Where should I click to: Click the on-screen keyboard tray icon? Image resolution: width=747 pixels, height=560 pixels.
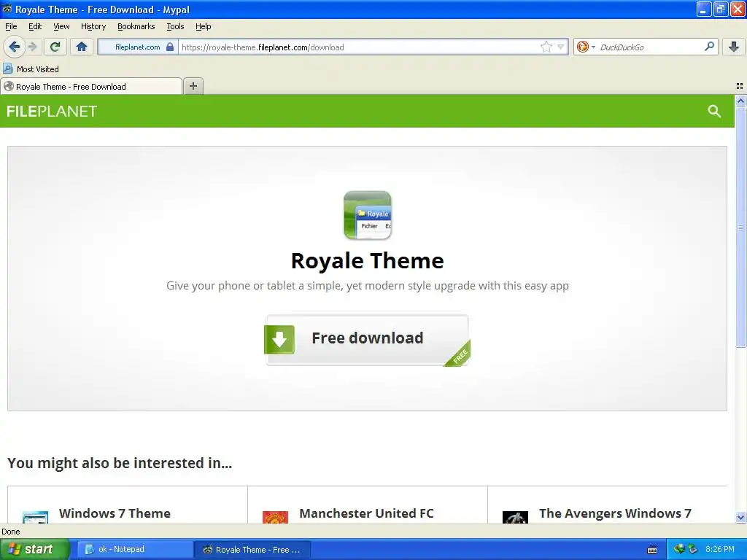coord(652,550)
